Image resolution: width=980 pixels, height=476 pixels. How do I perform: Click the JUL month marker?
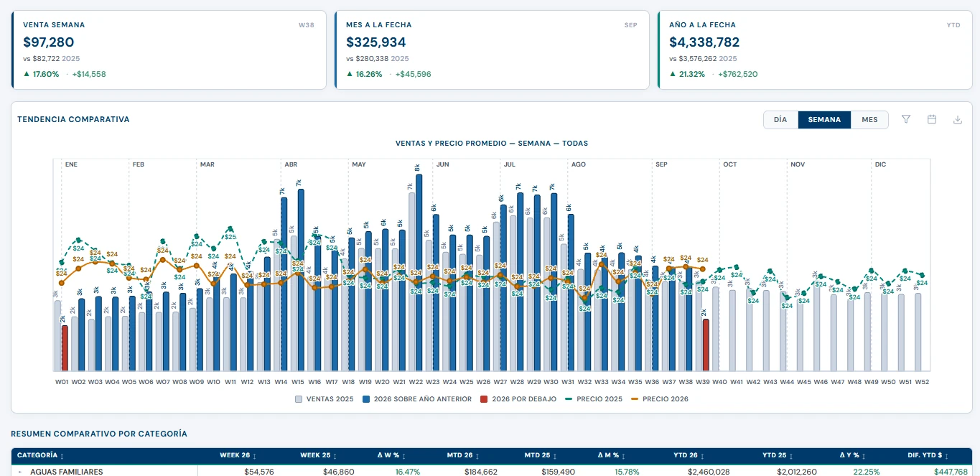tap(510, 164)
